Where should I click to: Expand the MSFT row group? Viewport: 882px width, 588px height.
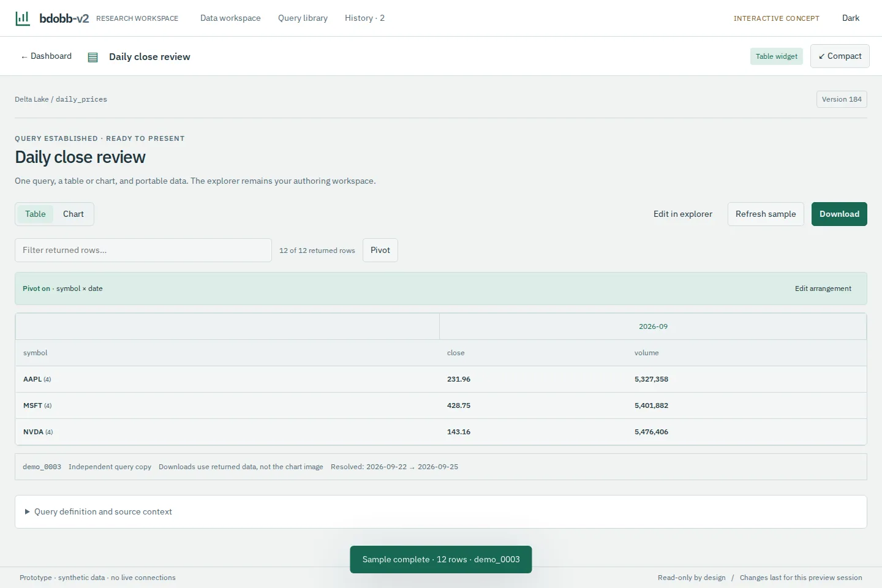37,405
